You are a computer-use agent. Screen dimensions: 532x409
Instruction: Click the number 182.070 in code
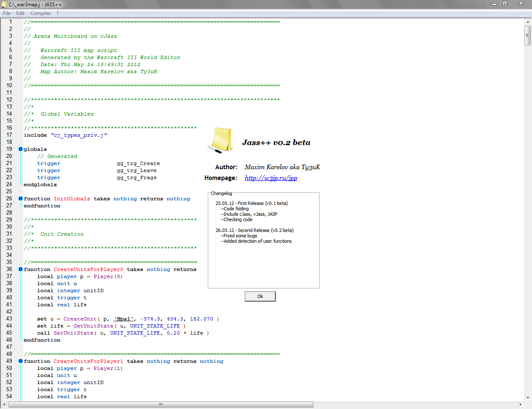tap(202, 319)
